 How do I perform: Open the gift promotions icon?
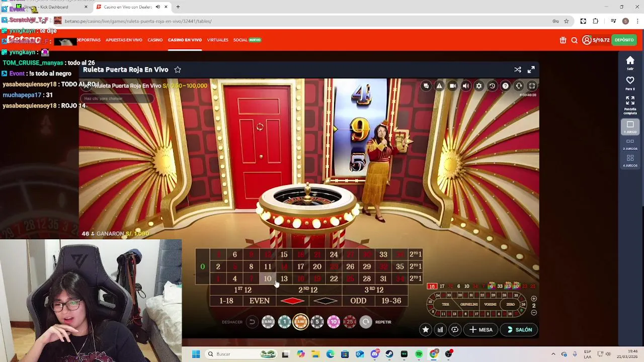tap(563, 40)
